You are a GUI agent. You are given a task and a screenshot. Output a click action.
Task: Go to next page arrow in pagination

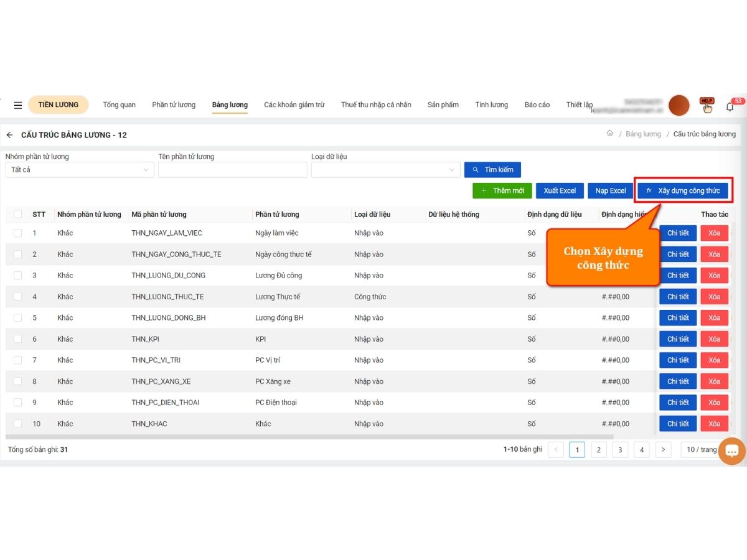tap(663, 449)
